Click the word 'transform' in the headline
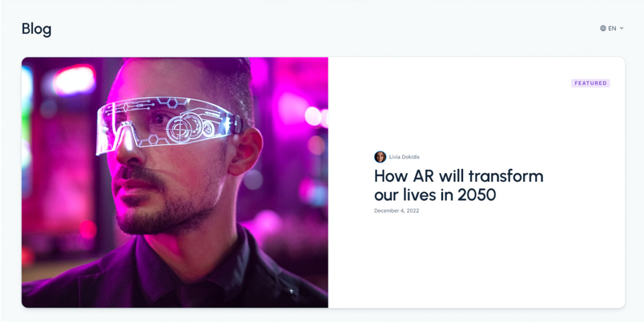The width and height of the screenshot is (644, 322). 506,176
